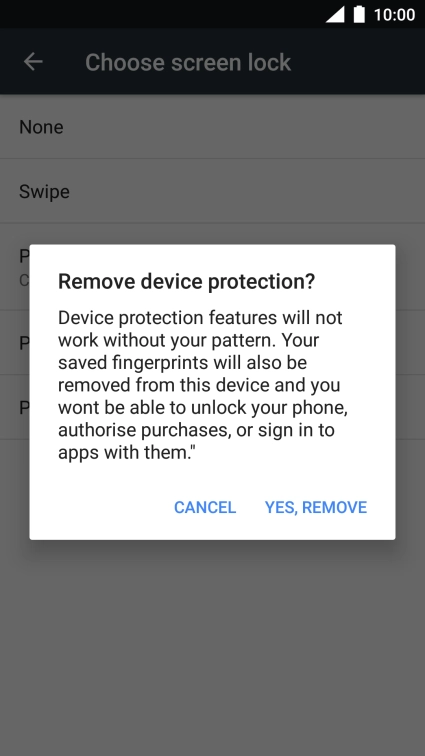
Task: Tap the back arrow in the header
Action: [x=33, y=62]
